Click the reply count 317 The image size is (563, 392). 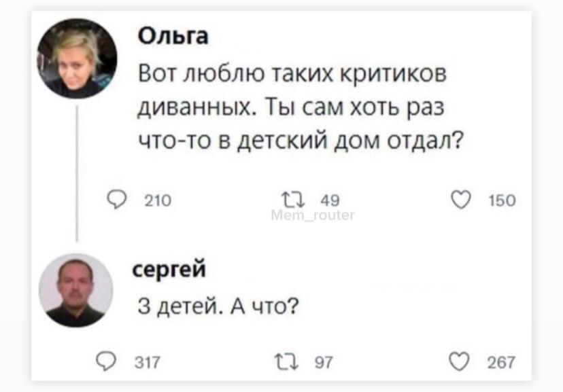tap(148, 362)
